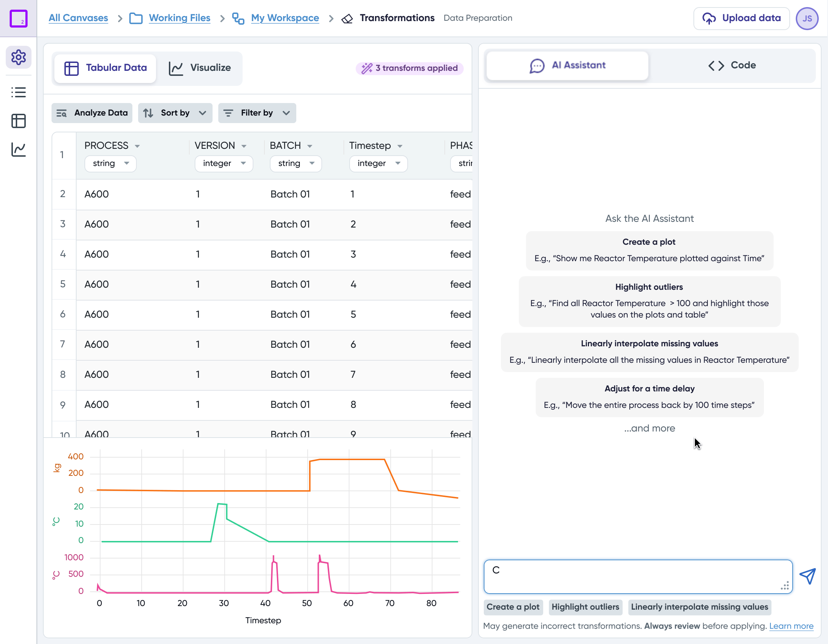The image size is (828, 644).
Task: Switch to the Code tab
Action: tap(732, 65)
